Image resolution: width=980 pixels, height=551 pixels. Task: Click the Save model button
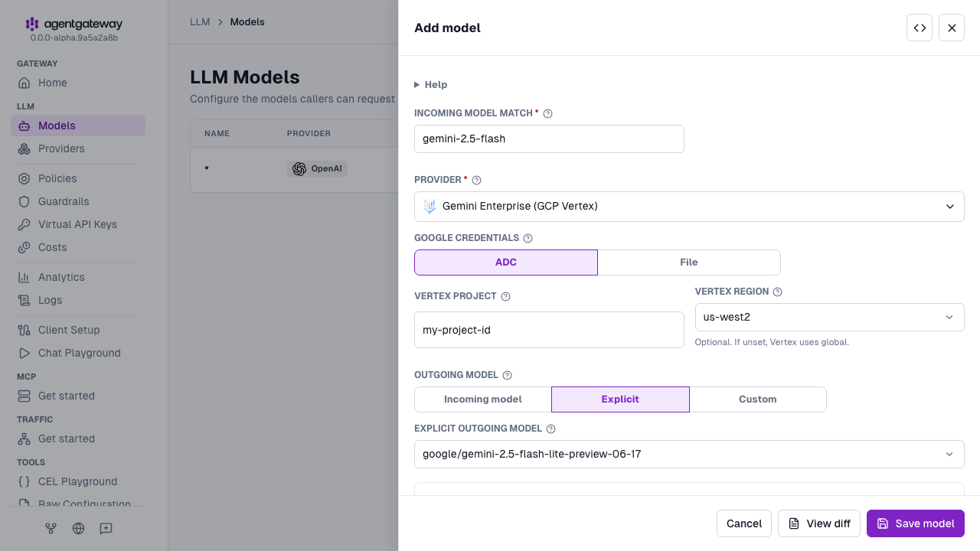pos(916,523)
